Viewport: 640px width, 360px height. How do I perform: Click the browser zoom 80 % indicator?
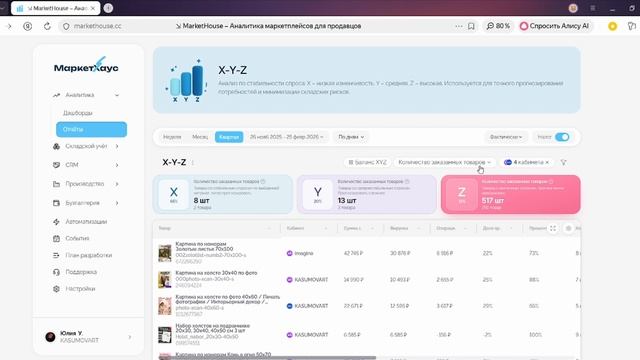coord(498,26)
